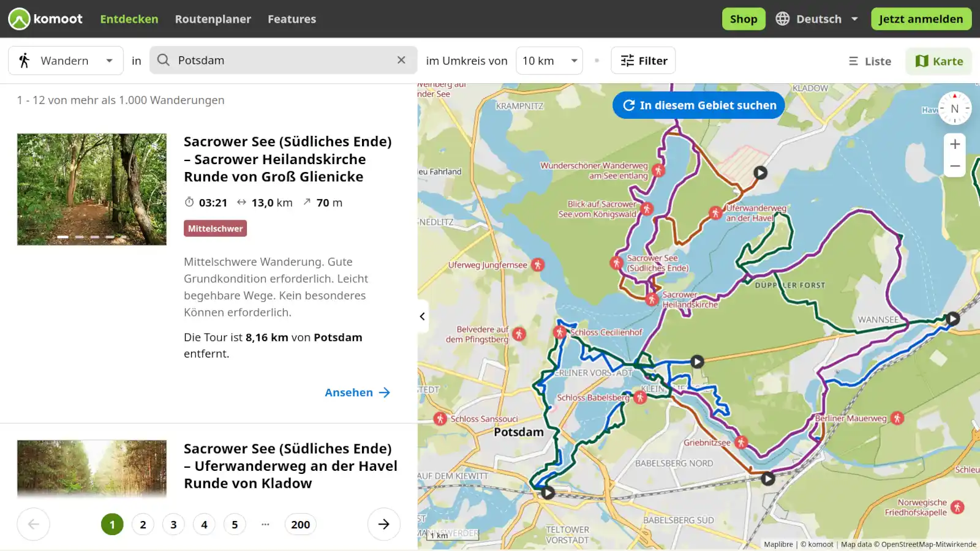Zoom in on the map
Image resolution: width=980 pixels, height=551 pixels.
(x=955, y=144)
